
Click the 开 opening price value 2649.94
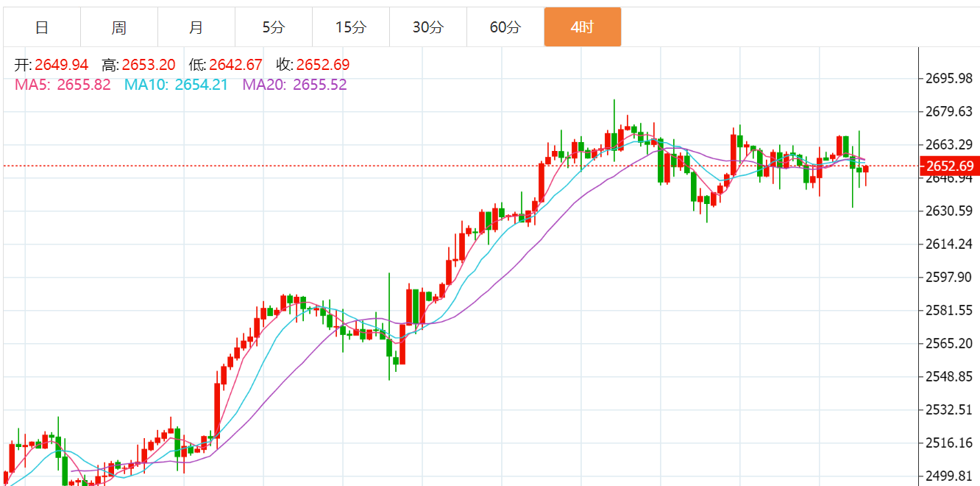61,65
